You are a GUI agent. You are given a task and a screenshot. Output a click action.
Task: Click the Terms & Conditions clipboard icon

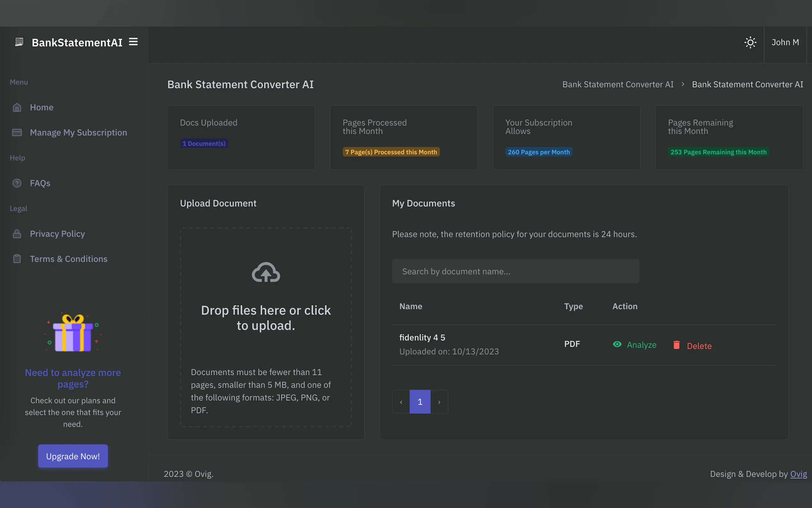17,259
